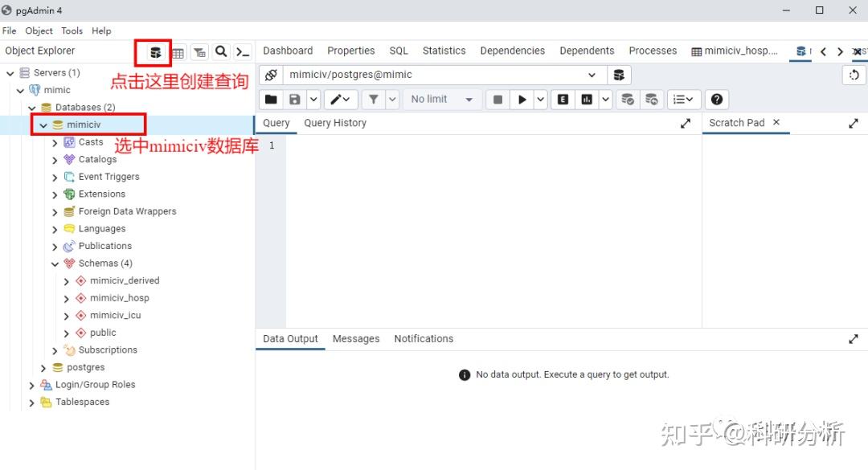Viewport: 868px width, 470px height.
Task: Expand Login/Group Roles node
Action: pyautogui.click(x=31, y=386)
